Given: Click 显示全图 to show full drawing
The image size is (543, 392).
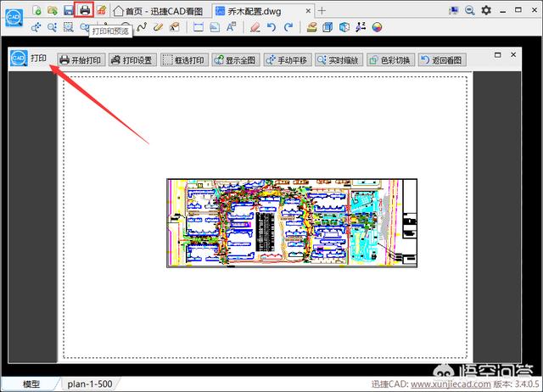Looking at the screenshot, I should pyautogui.click(x=236, y=60).
